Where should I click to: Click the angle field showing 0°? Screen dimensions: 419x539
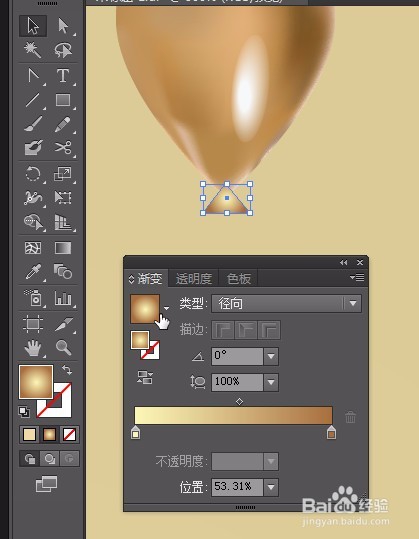[237, 356]
